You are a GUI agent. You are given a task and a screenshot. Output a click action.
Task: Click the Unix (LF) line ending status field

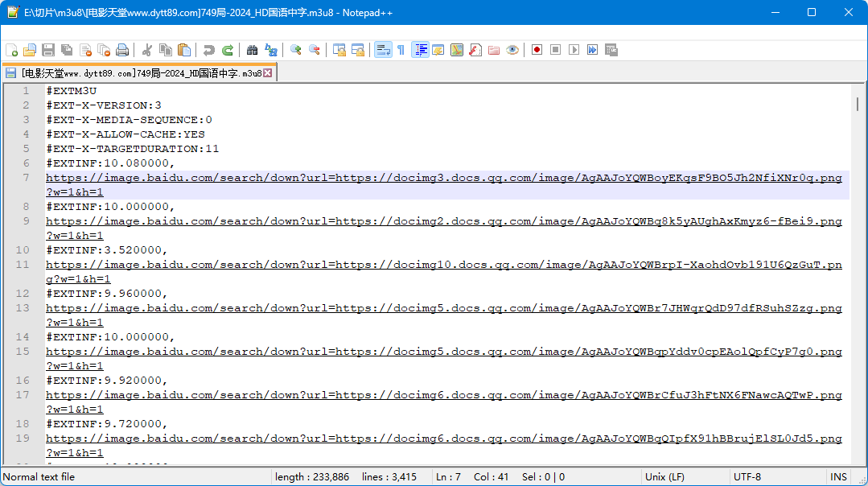(x=666, y=477)
